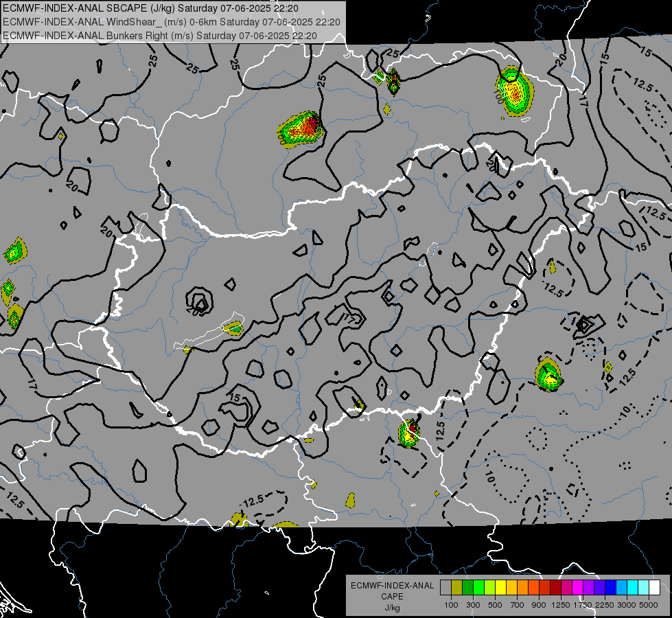The height and width of the screenshot is (618, 672).
Task: Click the WindShear 0-6km title line
Action: click(x=172, y=22)
